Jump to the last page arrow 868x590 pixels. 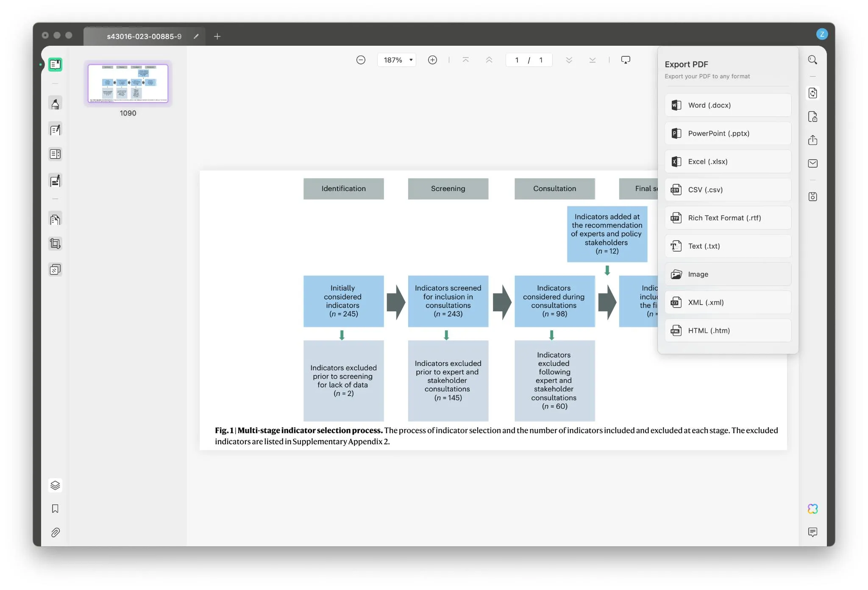[592, 60]
